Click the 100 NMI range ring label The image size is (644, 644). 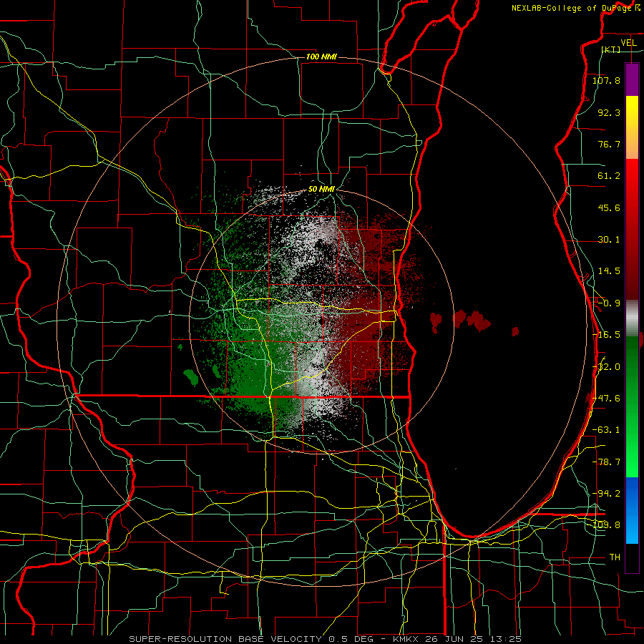(x=321, y=57)
